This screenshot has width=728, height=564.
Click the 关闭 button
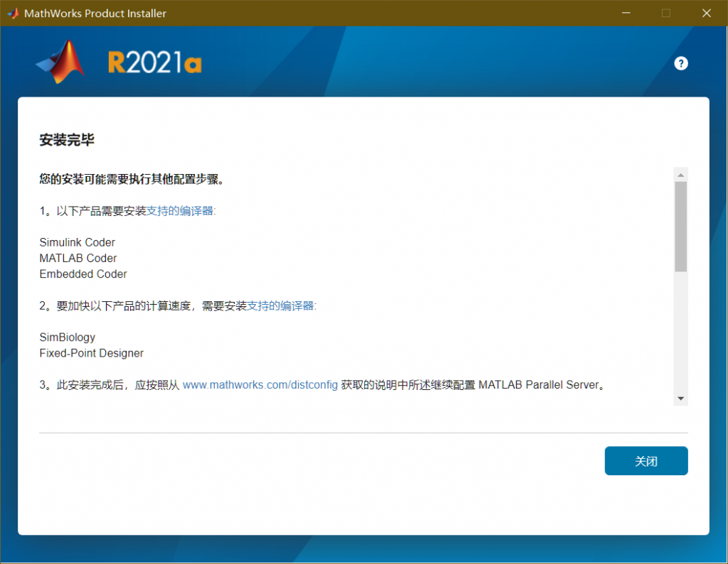(x=646, y=460)
